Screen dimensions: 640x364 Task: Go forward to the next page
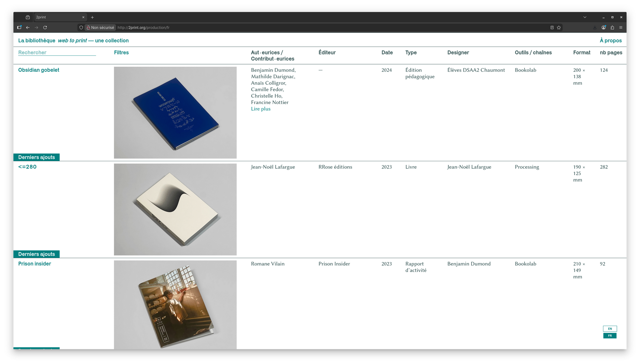tap(36, 27)
